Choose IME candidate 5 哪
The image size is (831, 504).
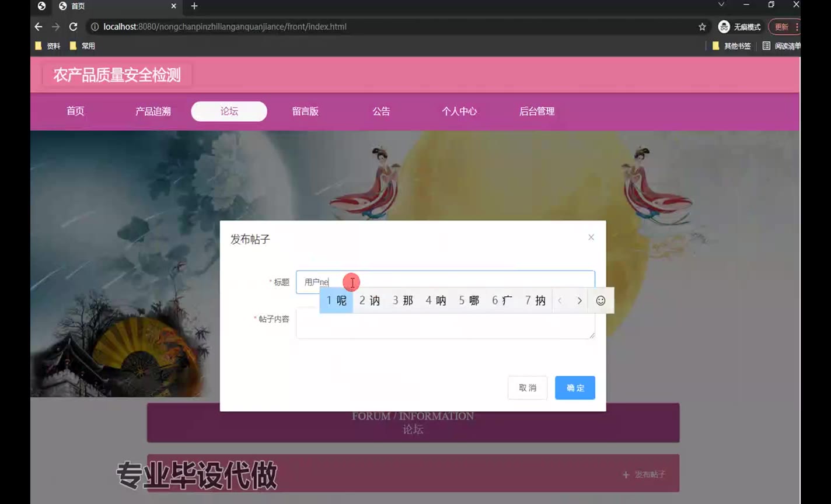[469, 300]
